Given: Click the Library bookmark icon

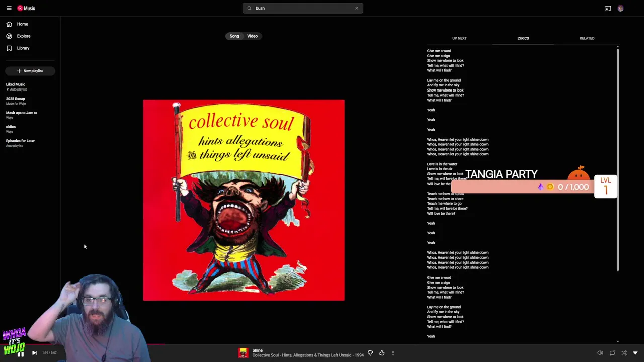Looking at the screenshot, I should point(9,48).
